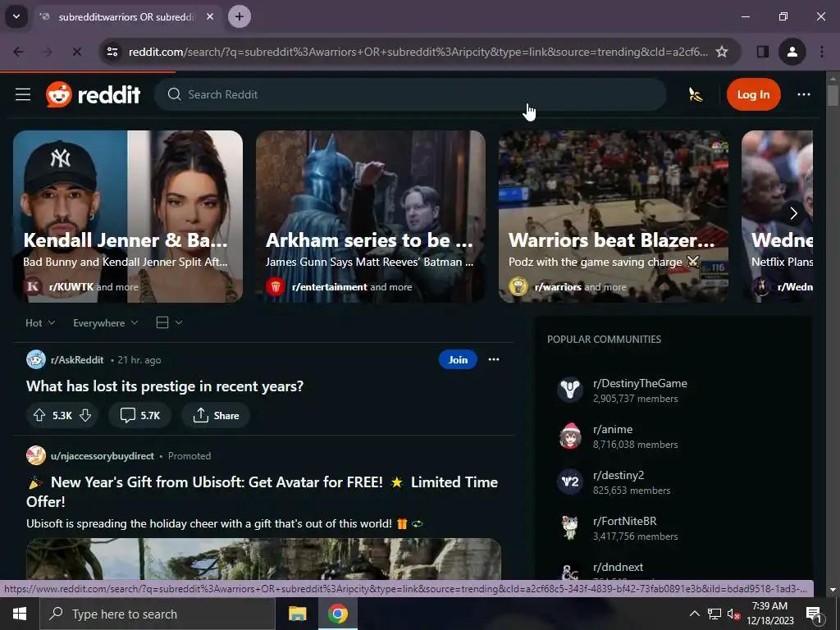This screenshot has width=840, height=630.
Task: Downvote the AskReddit prestige post
Action: (x=85, y=415)
